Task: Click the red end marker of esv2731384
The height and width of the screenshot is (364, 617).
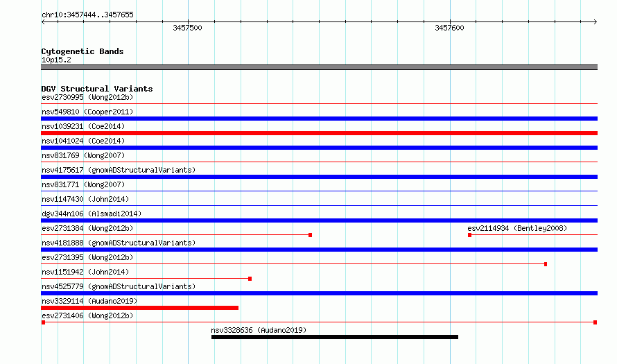Action: click(310, 235)
